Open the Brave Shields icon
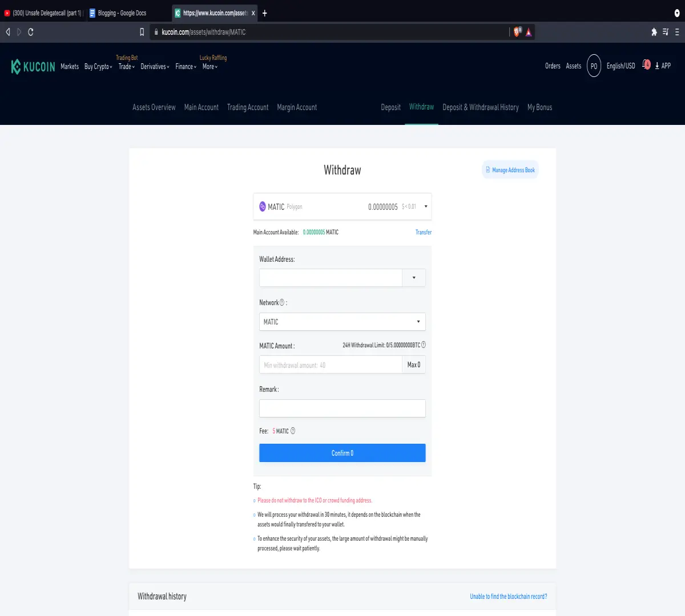Screen dimensions: 685x616 [518, 32]
